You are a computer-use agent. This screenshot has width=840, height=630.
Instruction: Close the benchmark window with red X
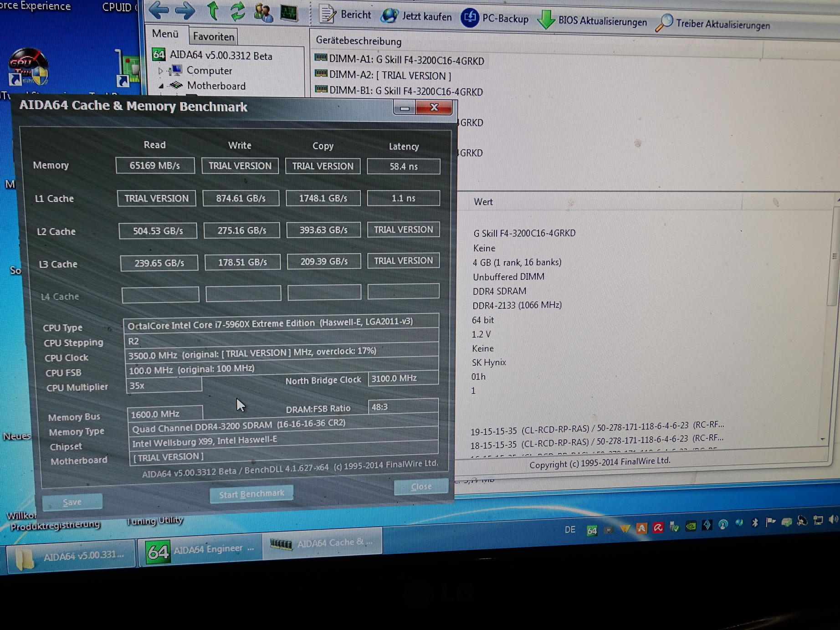click(x=434, y=108)
